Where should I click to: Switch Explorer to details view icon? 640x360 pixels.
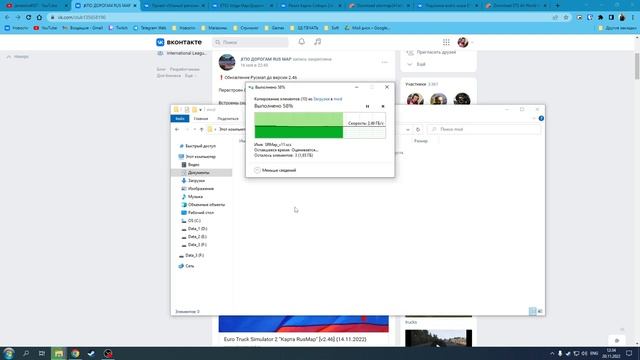[532, 311]
